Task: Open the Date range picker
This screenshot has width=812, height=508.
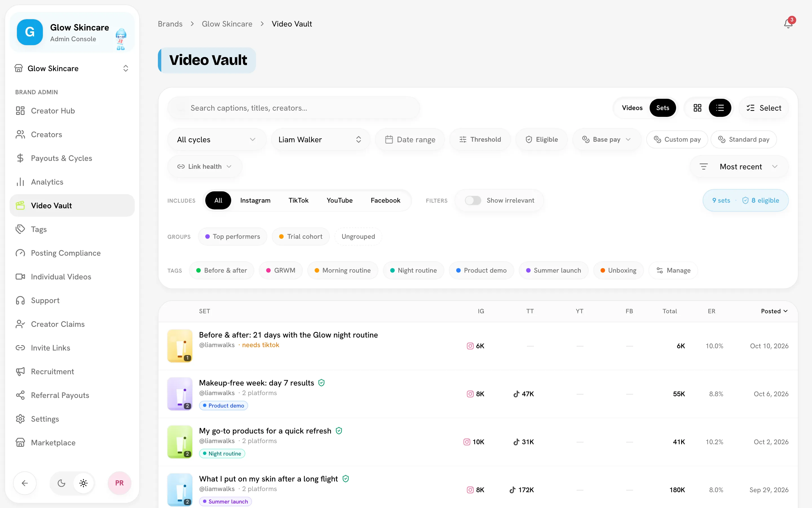Action: click(410, 139)
